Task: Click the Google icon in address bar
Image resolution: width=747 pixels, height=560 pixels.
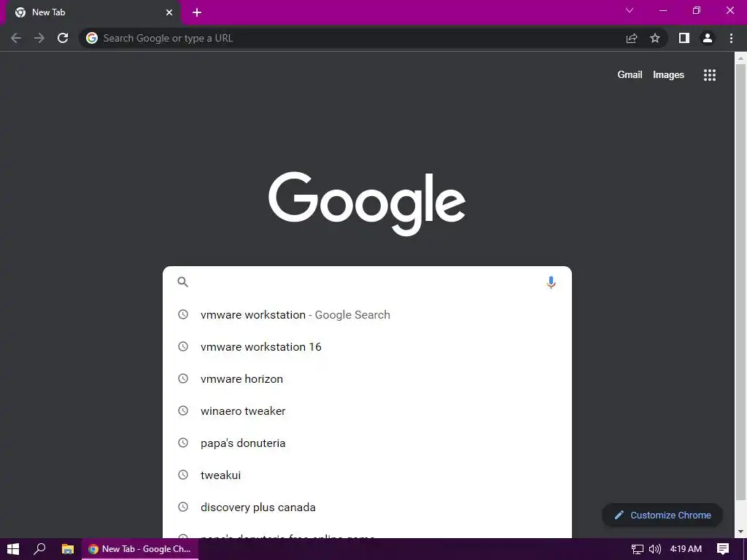Action: pos(92,38)
